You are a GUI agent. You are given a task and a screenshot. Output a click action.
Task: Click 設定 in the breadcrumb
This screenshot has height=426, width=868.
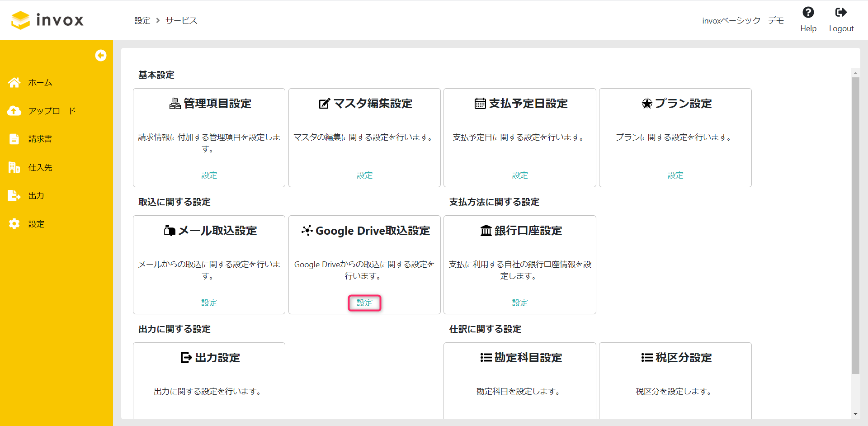142,20
